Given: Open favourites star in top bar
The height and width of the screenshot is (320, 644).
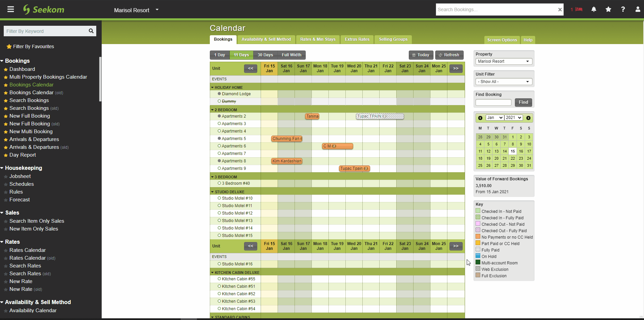Looking at the screenshot, I should [x=608, y=9].
